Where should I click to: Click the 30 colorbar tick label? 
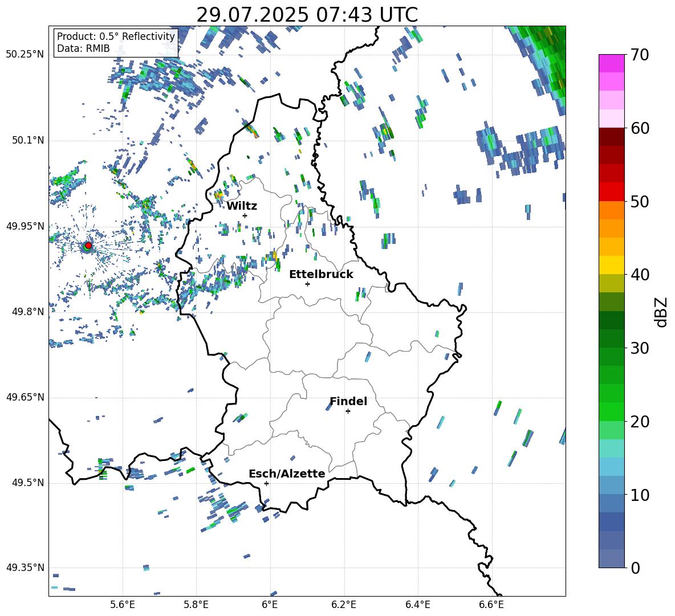(x=640, y=348)
